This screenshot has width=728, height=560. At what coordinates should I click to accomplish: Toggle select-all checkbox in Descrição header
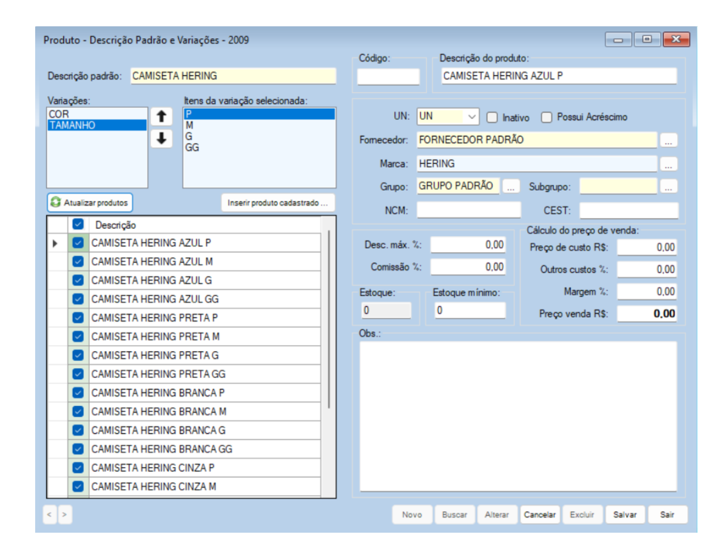[x=78, y=224]
